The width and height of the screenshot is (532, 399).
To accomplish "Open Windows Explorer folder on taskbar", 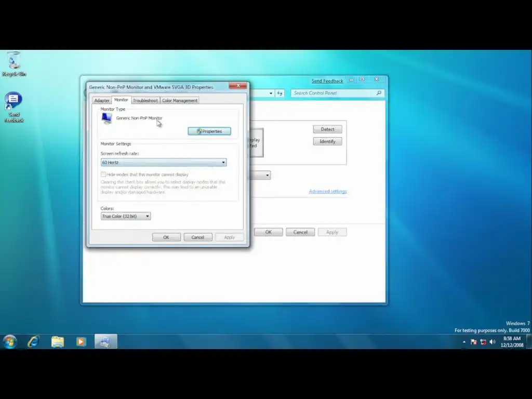I will [58, 342].
